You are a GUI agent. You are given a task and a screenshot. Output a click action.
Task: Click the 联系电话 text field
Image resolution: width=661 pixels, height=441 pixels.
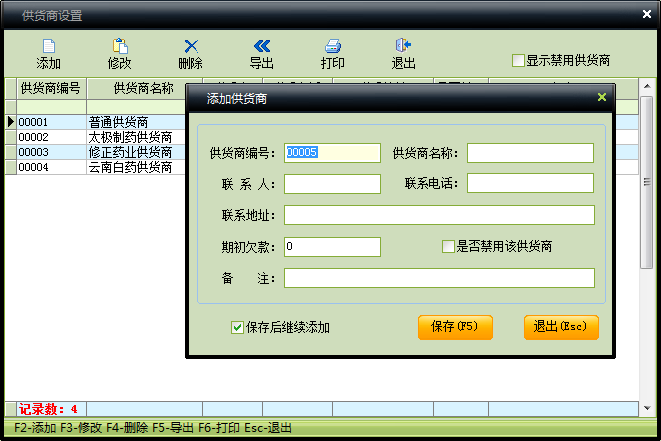click(x=530, y=183)
